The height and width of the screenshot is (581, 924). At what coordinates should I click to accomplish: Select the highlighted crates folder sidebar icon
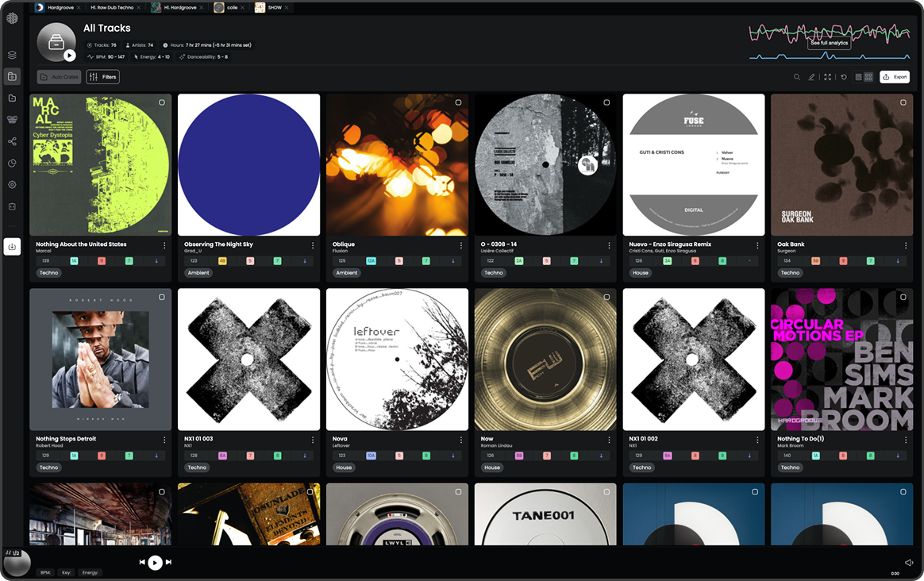pos(12,77)
